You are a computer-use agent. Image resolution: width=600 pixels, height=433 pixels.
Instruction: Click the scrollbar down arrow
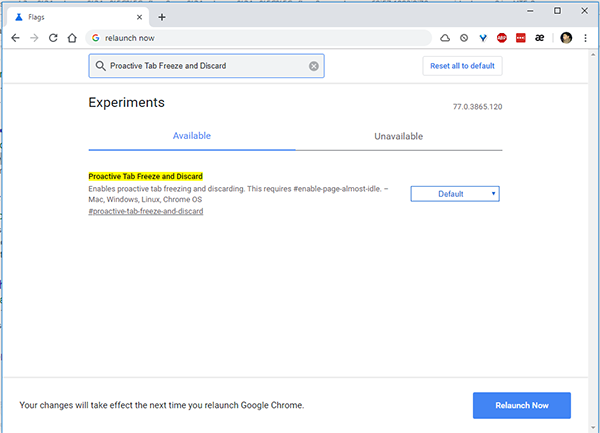pyautogui.click(x=593, y=428)
